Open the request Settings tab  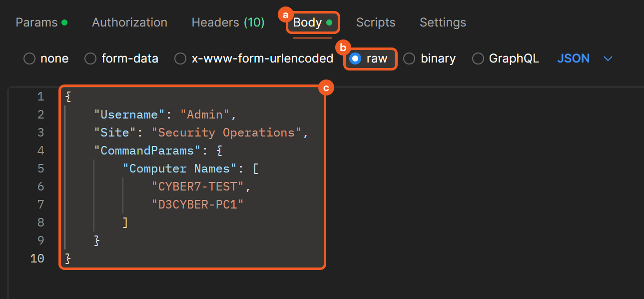tap(443, 22)
